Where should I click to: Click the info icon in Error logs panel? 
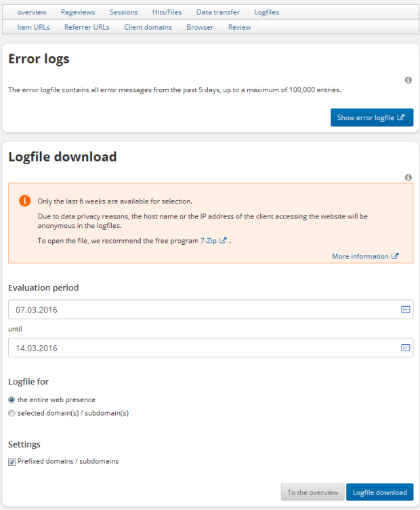pos(408,80)
